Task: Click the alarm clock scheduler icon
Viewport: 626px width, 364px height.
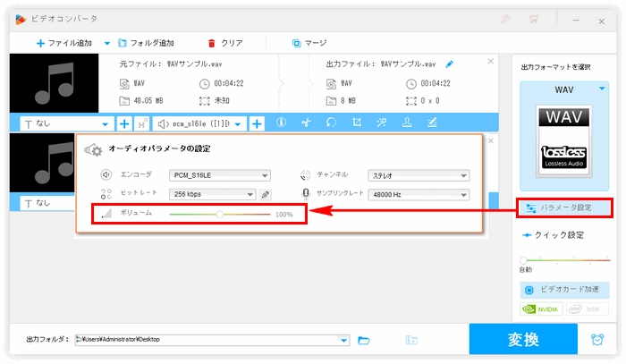Action: (x=596, y=340)
